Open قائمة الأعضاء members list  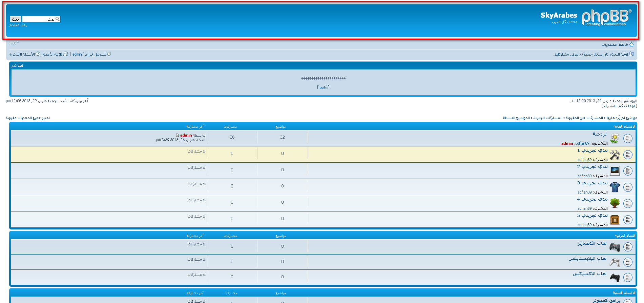click(53, 54)
